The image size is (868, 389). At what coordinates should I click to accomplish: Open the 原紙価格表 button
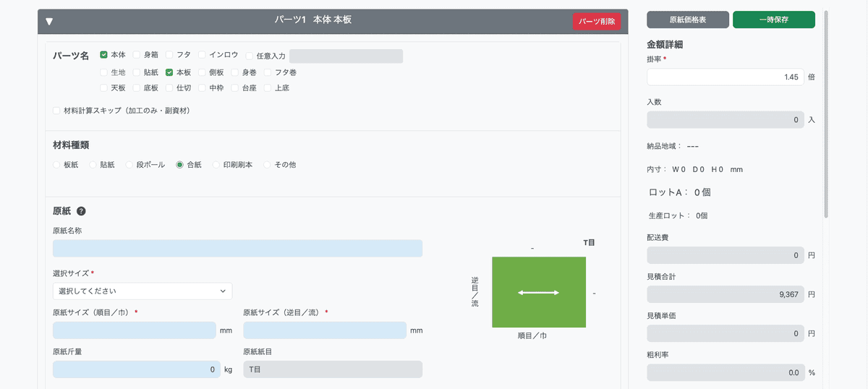click(688, 20)
